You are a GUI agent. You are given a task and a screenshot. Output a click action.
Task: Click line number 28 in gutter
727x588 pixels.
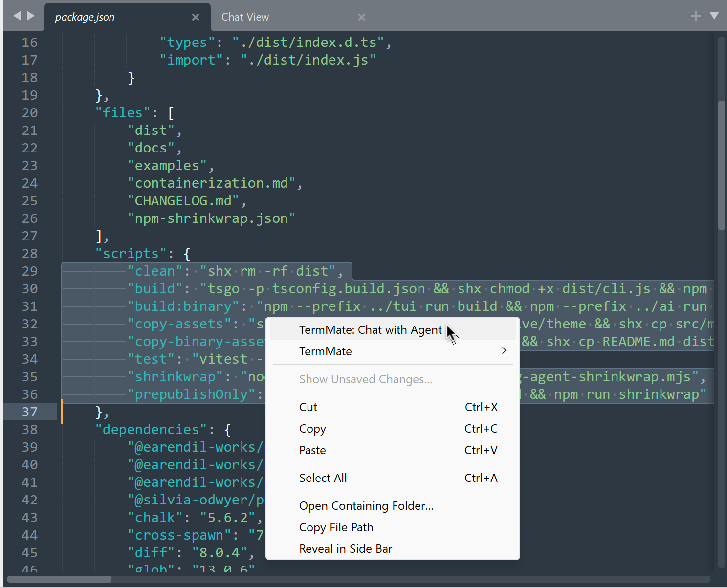[x=29, y=254]
